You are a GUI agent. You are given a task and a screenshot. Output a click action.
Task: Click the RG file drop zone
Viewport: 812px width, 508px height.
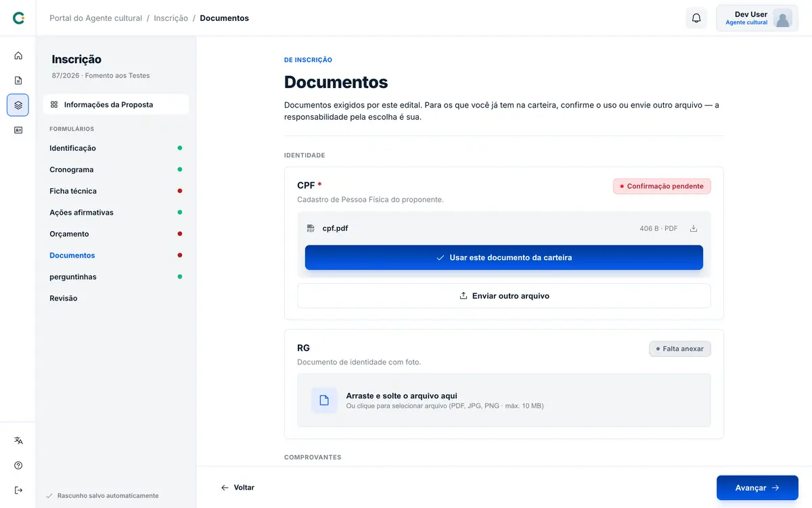point(504,400)
